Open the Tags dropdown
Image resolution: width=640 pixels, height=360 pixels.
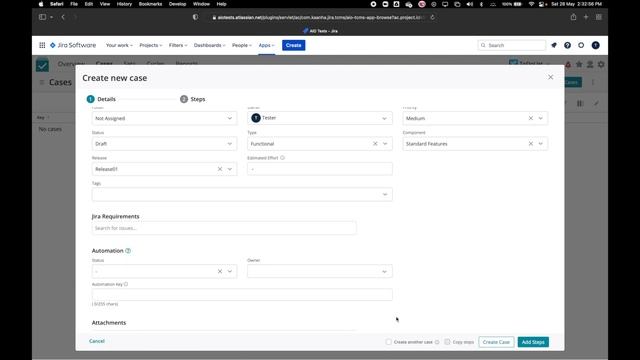click(x=242, y=195)
